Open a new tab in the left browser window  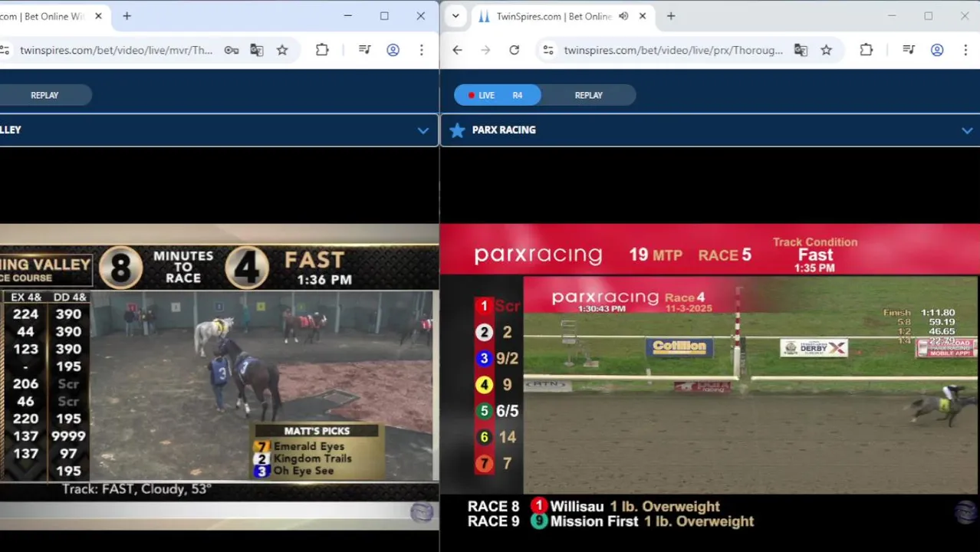coord(127,16)
